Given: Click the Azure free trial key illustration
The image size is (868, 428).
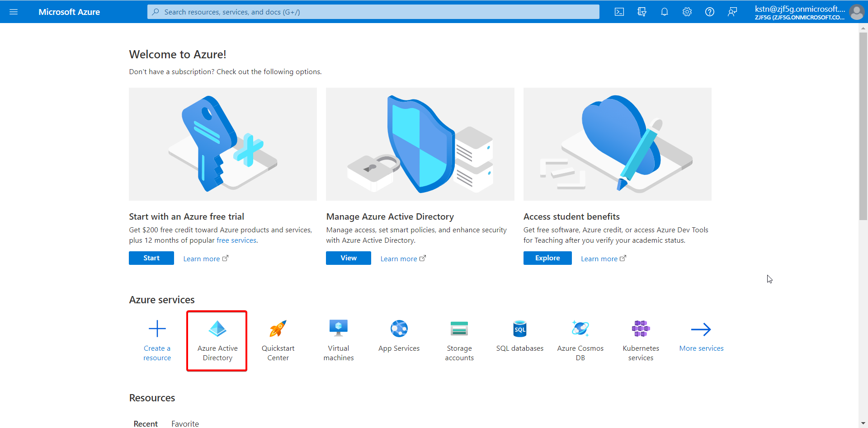Looking at the screenshot, I should click(223, 144).
